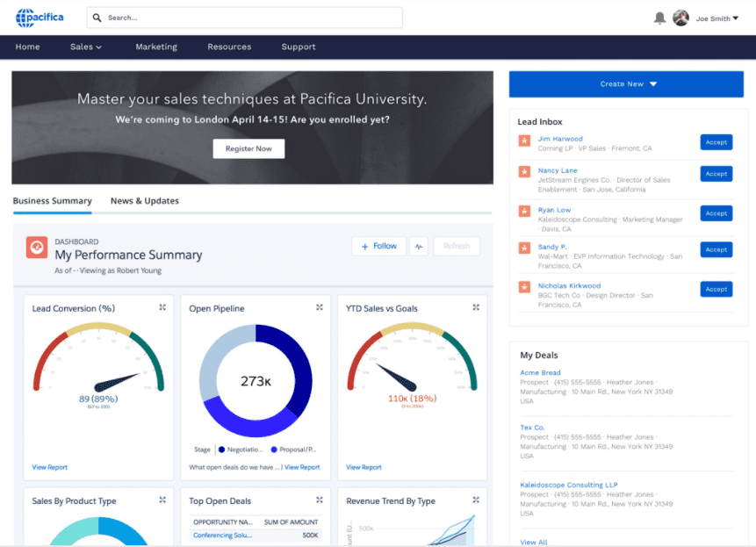The width and height of the screenshot is (756, 547).
Task: Click the 89 (89%) gauge value
Action: pos(98,399)
